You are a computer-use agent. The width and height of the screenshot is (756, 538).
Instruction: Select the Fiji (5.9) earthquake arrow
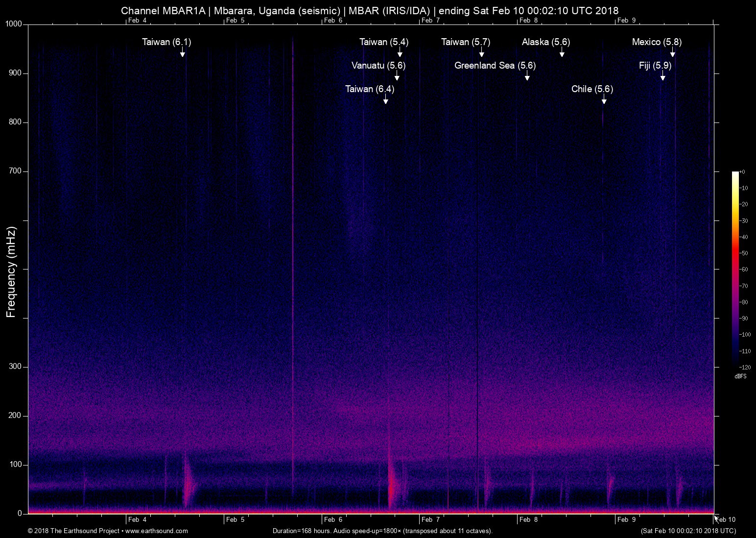pos(662,78)
